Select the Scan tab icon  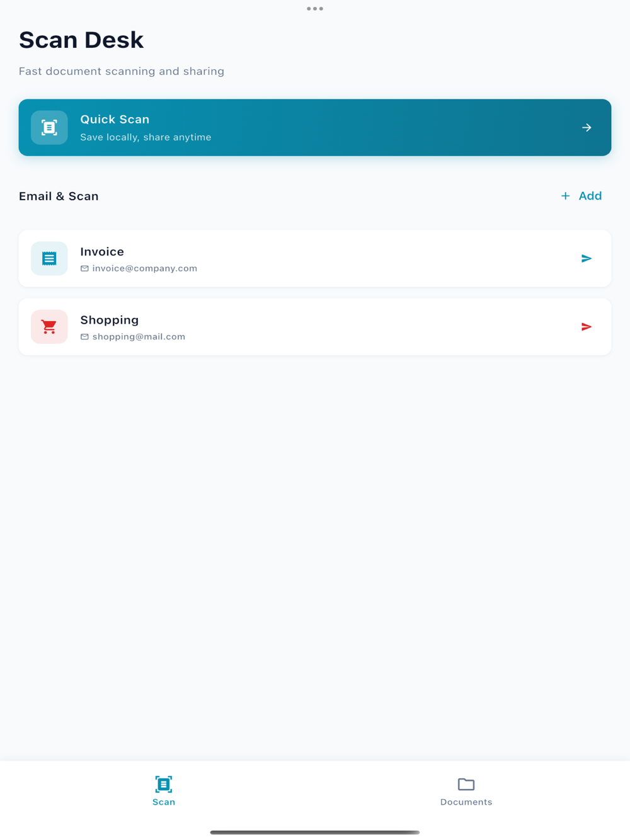pyautogui.click(x=164, y=784)
